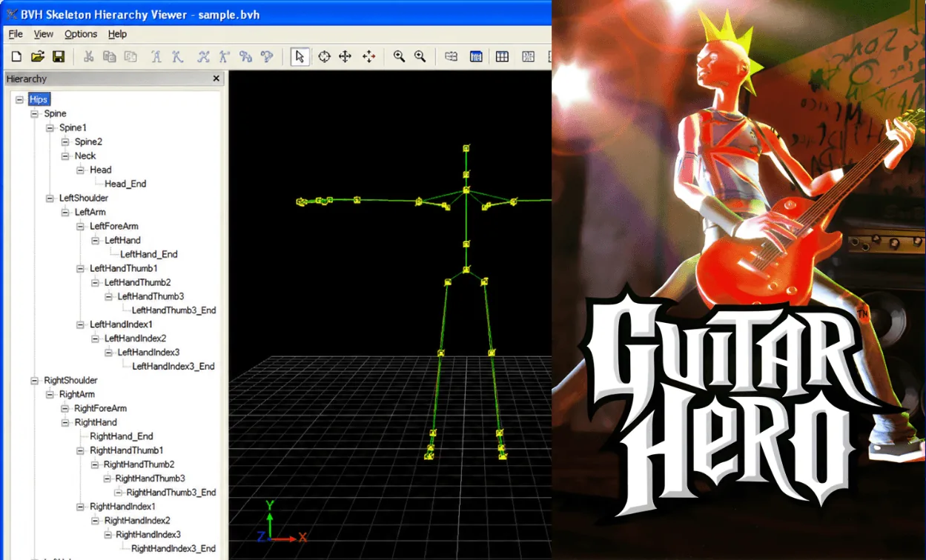This screenshot has height=560, width=926.
Task: Select the four-way move tool
Action: pos(345,56)
